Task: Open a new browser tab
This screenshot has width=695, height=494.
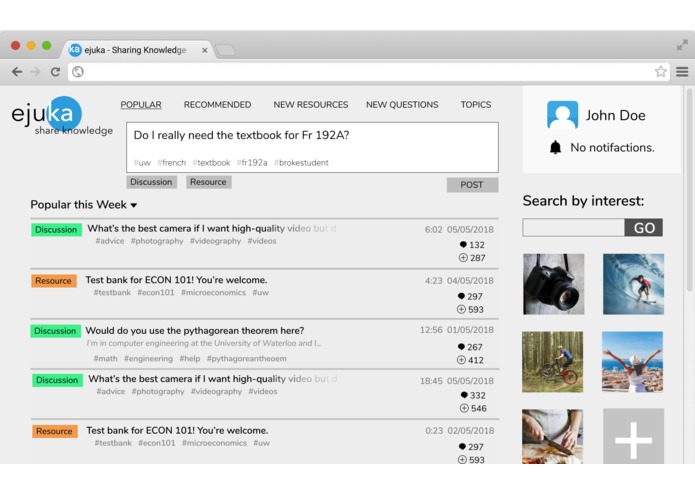Action: point(226,50)
